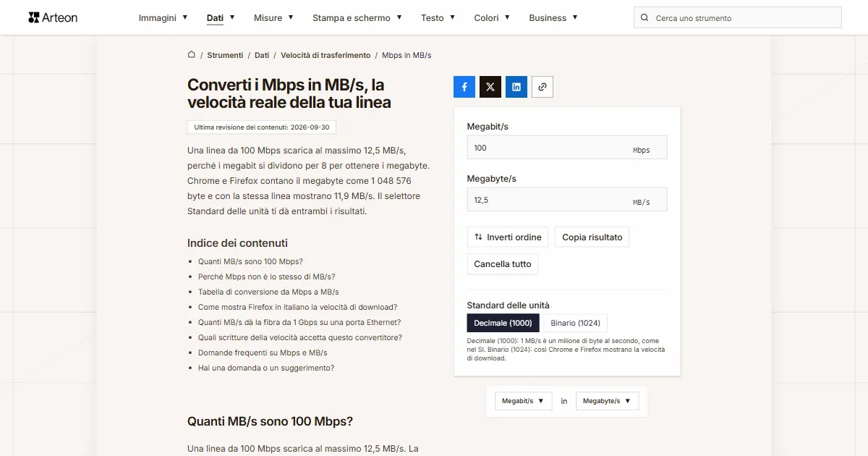Focus the Megabit/s input field
The width and height of the screenshot is (868, 456).
pos(567,148)
